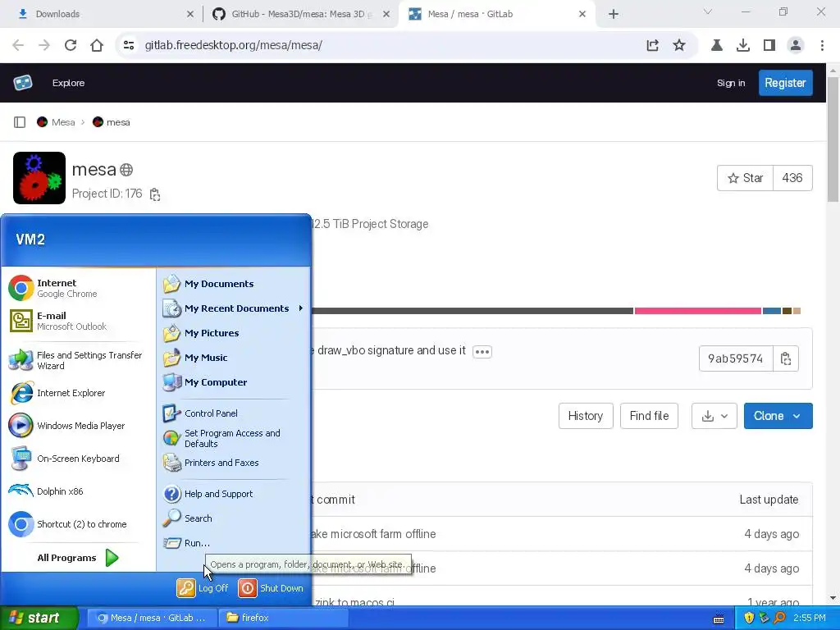Click the Shut Down button
Screen dimensions: 840x630
tap(271, 588)
